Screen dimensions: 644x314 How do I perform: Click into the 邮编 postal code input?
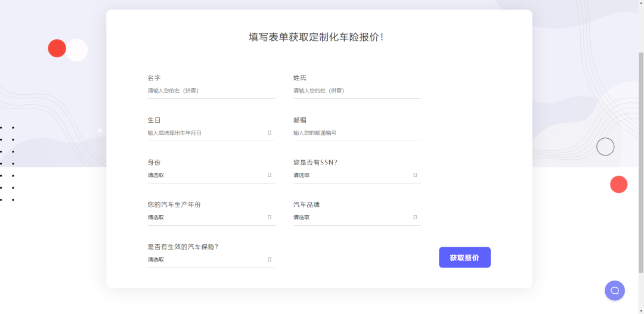[x=355, y=133]
